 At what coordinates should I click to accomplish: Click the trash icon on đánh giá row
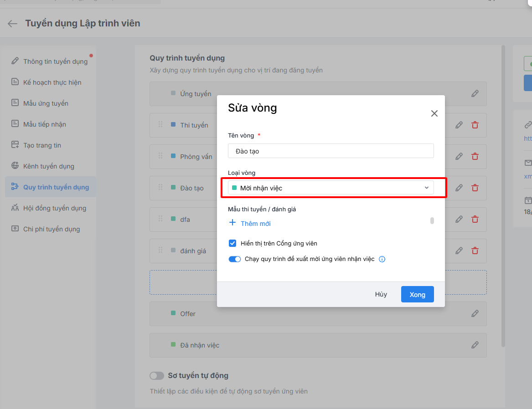pyautogui.click(x=475, y=251)
